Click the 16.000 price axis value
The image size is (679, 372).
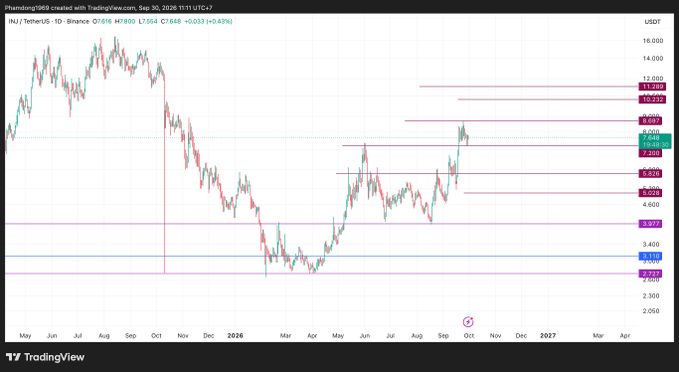pyautogui.click(x=653, y=41)
